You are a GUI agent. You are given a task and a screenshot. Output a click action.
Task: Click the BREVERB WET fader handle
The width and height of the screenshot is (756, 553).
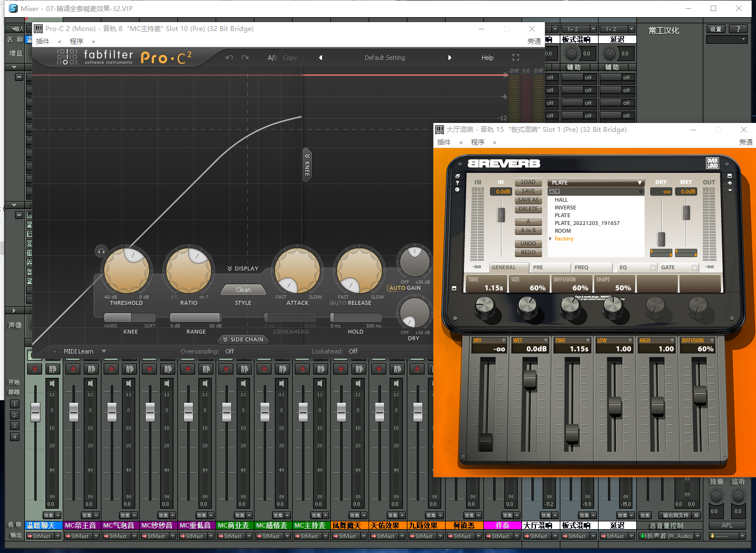tap(530, 380)
